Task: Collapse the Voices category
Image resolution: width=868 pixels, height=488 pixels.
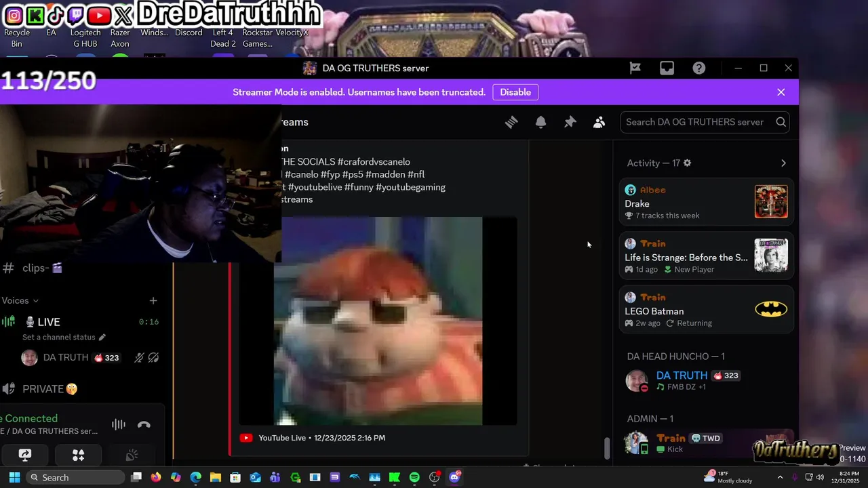Action: coord(20,300)
